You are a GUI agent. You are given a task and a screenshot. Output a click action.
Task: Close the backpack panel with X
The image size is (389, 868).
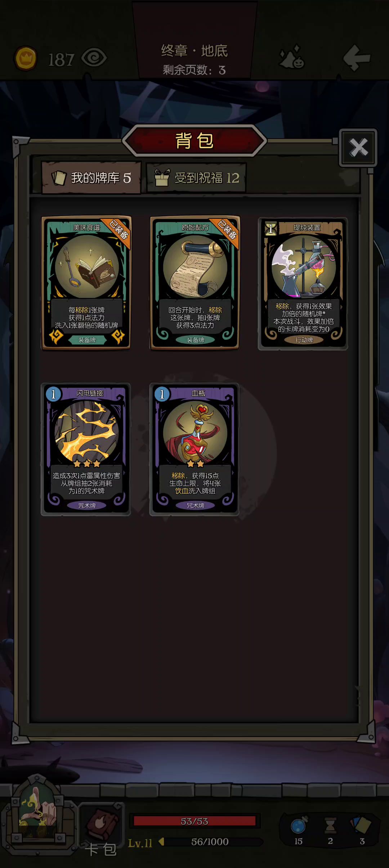click(358, 148)
